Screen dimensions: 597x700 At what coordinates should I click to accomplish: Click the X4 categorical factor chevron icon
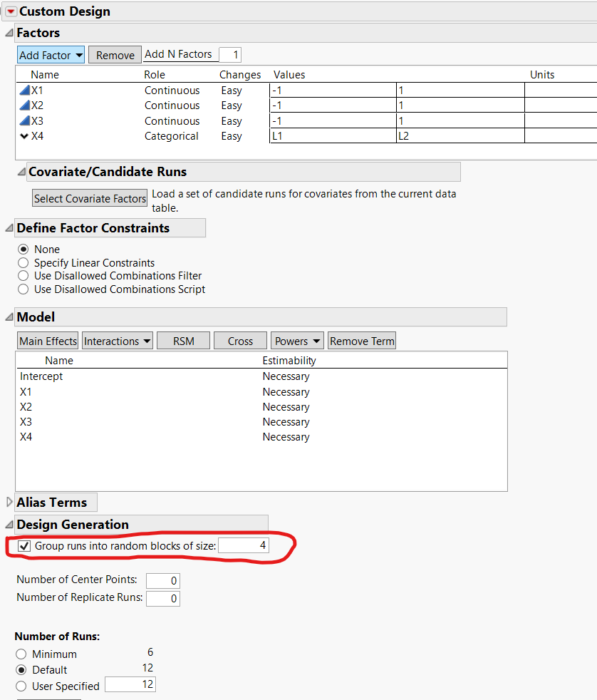point(24,136)
